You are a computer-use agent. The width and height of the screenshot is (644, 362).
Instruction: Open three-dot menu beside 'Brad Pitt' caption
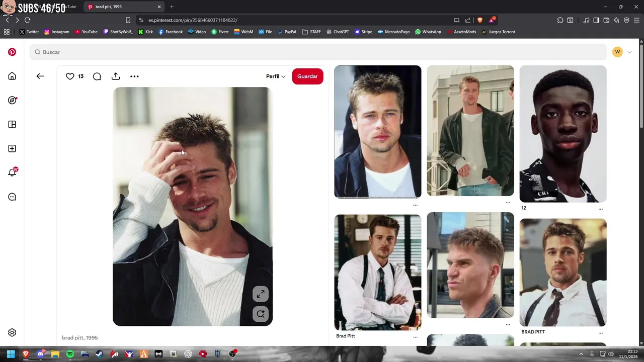click(415, 336)
